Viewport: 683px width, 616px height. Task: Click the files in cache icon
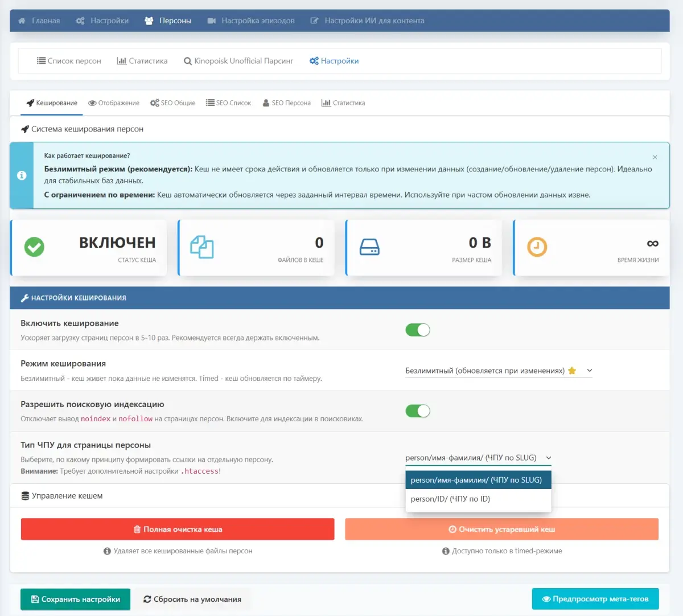(201, 247)
